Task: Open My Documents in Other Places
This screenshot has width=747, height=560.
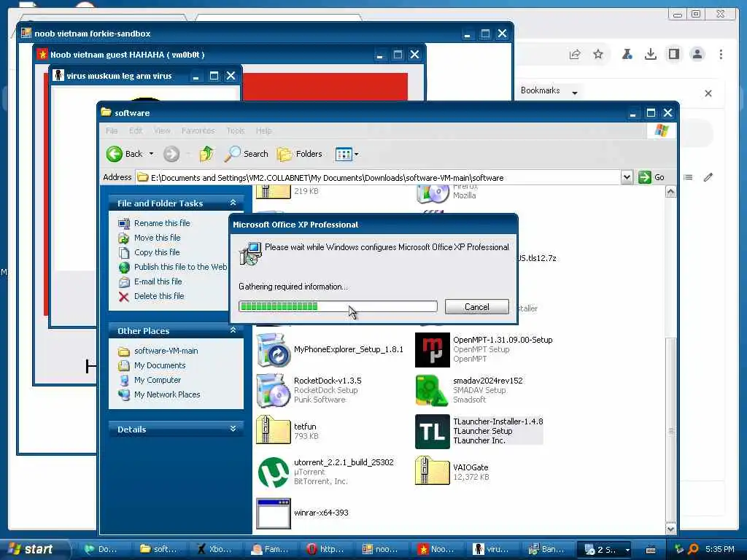Action: [160, 366]
